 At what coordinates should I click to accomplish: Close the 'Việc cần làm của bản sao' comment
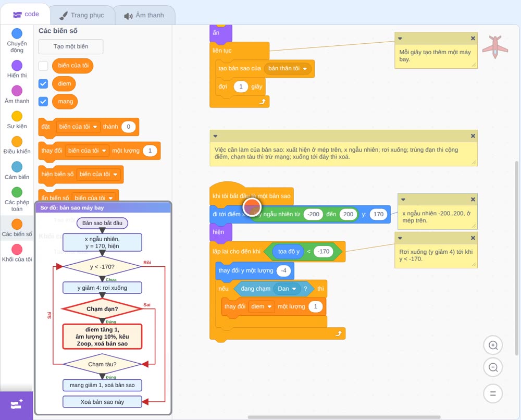(473, 136)
